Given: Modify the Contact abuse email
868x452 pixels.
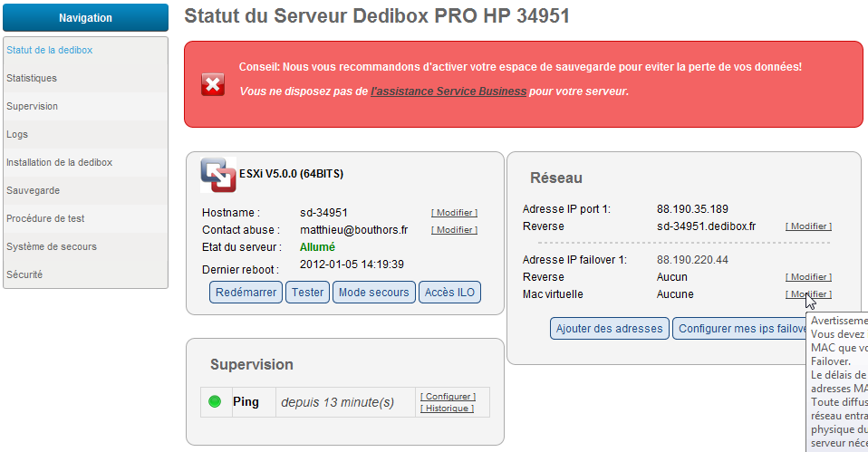Looking at the screenshot, I should coord(454,229).
